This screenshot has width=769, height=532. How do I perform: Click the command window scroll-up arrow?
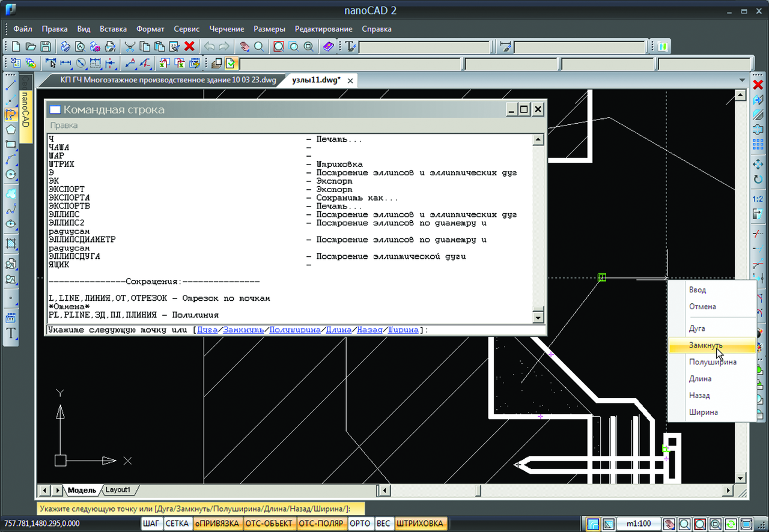click(538, 140)
